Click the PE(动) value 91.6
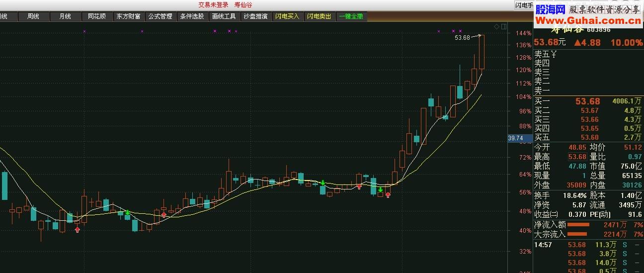The image size is (644, 273). (635, 214)
